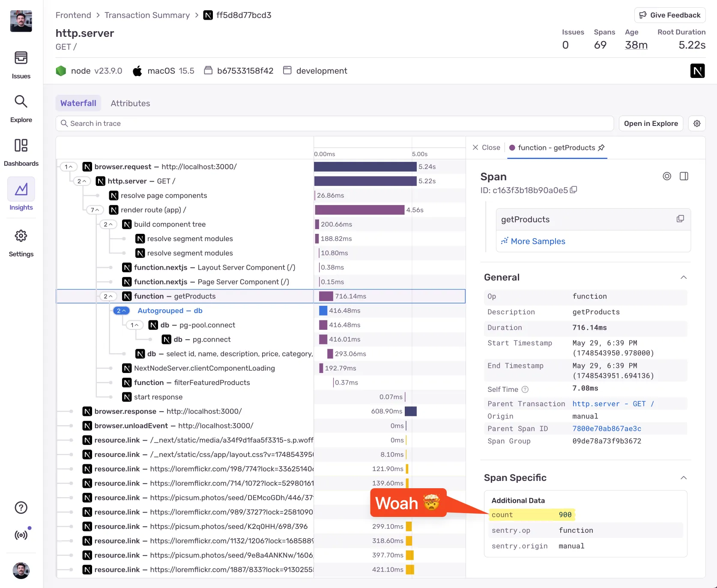Collapse the General section

(684, 277)
